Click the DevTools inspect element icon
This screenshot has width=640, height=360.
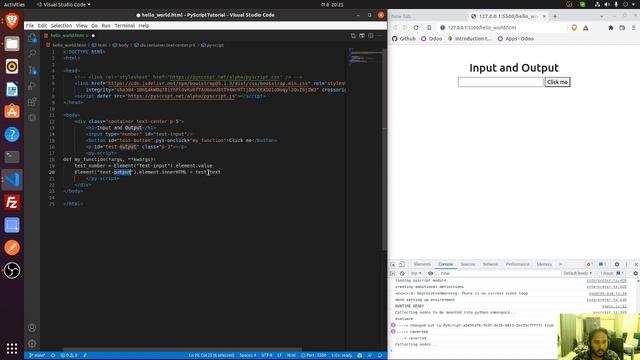click(393, 264)
